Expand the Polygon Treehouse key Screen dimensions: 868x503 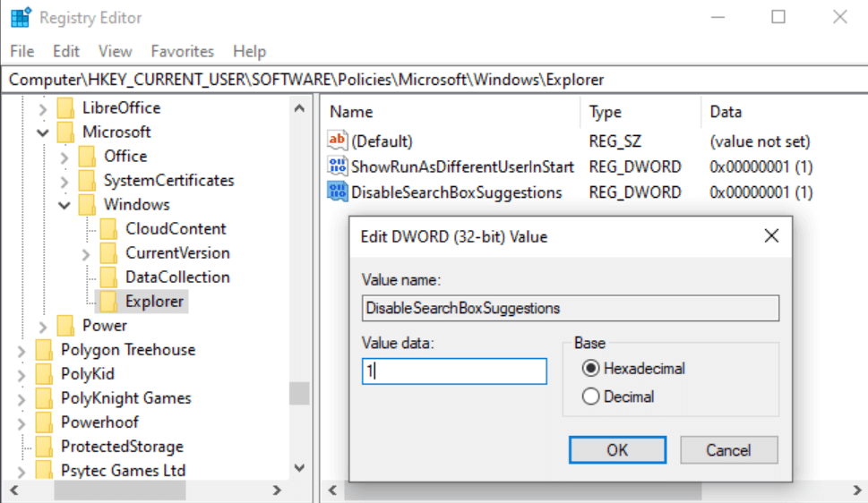(21, 351)
